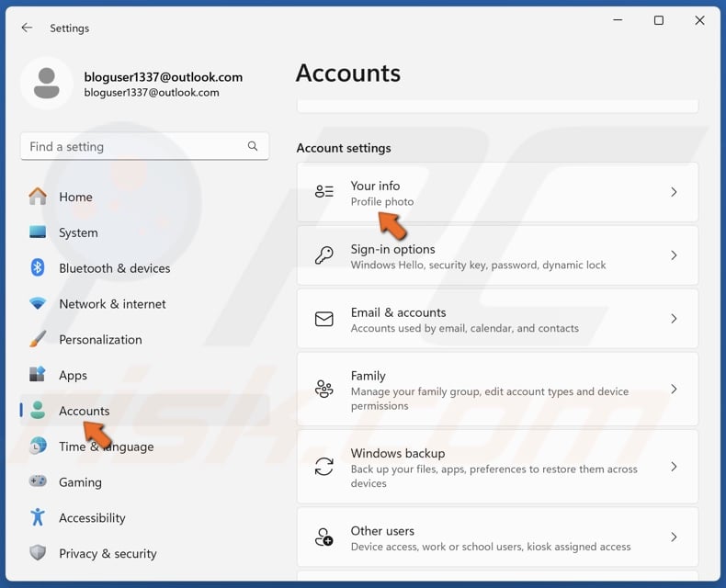
Task: Click the Your info profile list icon
Action: [324, 191]
